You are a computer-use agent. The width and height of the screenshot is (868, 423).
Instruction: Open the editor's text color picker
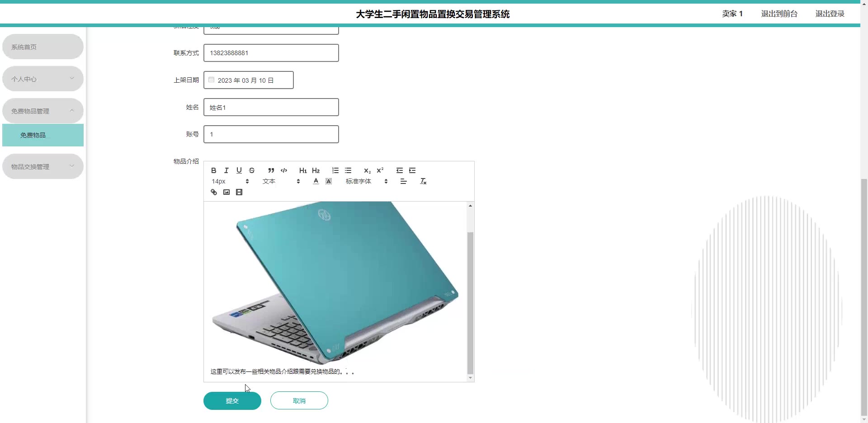[x=316, y=181]
